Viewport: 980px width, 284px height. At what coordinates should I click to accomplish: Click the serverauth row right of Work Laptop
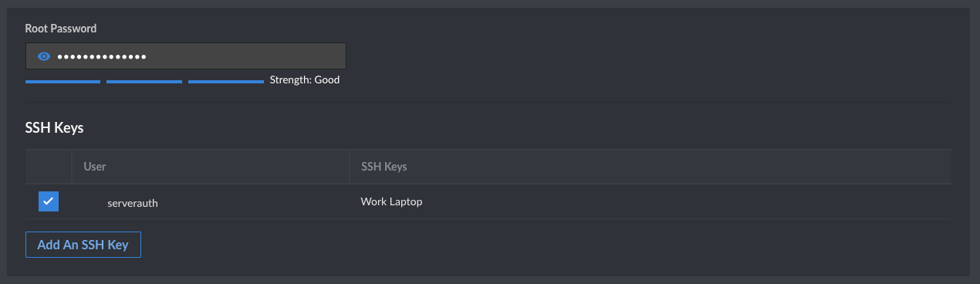(x=687, y=202)
